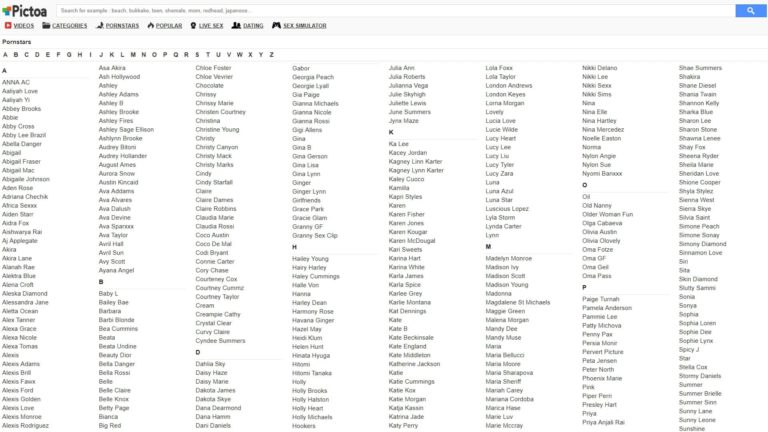The width and height of the screenshot is (768, 432).
Task: Click letter B in alphabet index
Action: (x=15, y=55)
